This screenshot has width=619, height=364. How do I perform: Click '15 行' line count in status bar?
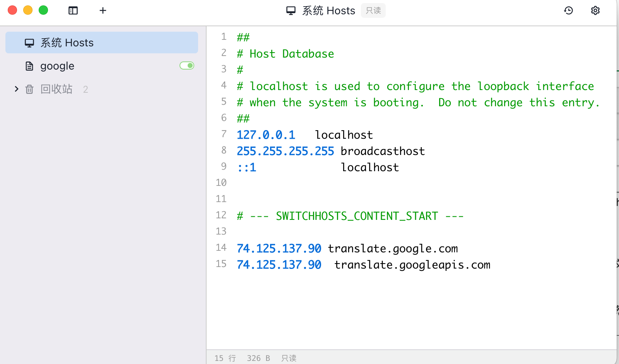[225, 358]
